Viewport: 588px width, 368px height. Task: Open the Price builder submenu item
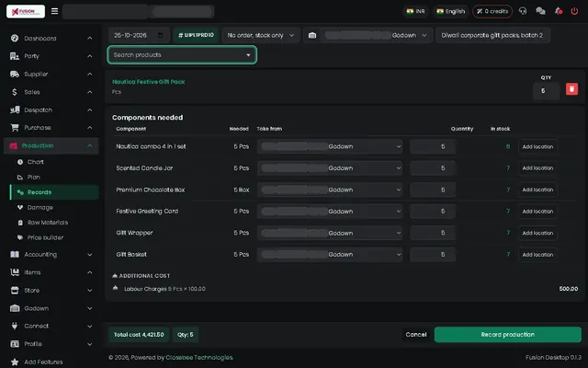pos(45,237)
